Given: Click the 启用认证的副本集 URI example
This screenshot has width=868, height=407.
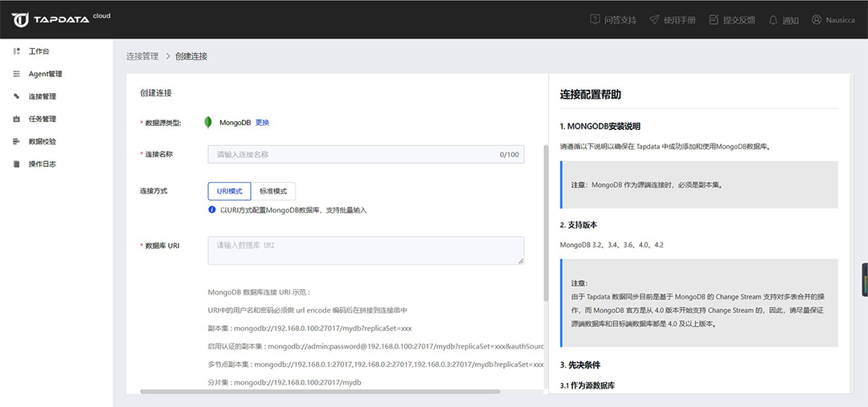Looking at the screenshot, I should pyautogui.click(x=376, y=346).
